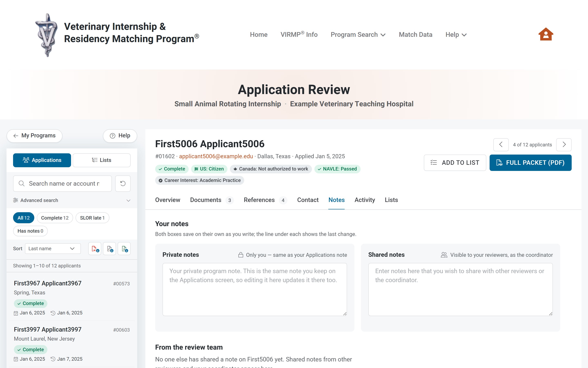
Task: Open the Documents tab
Action: click(212, 200)
